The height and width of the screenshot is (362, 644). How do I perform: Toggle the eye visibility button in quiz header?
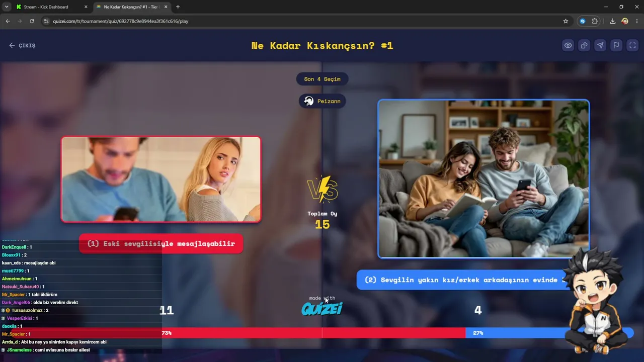[568, 45]
